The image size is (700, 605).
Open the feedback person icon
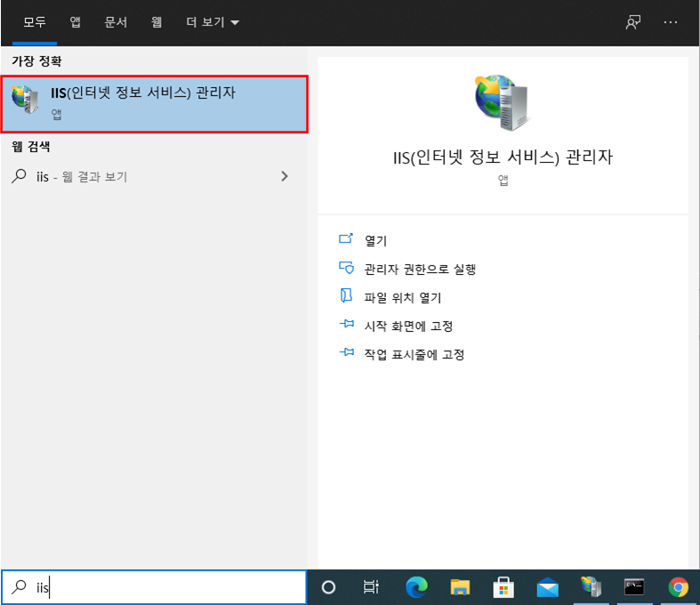tap(633, 22)
